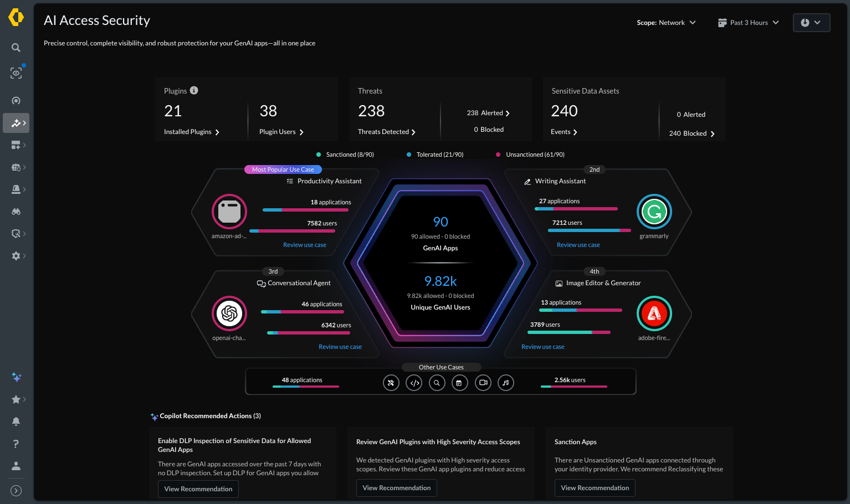Viewport: 850px width, 504px height.
Task: Open Review use case for Writing Assistant
Action: (x=578, y=245)
